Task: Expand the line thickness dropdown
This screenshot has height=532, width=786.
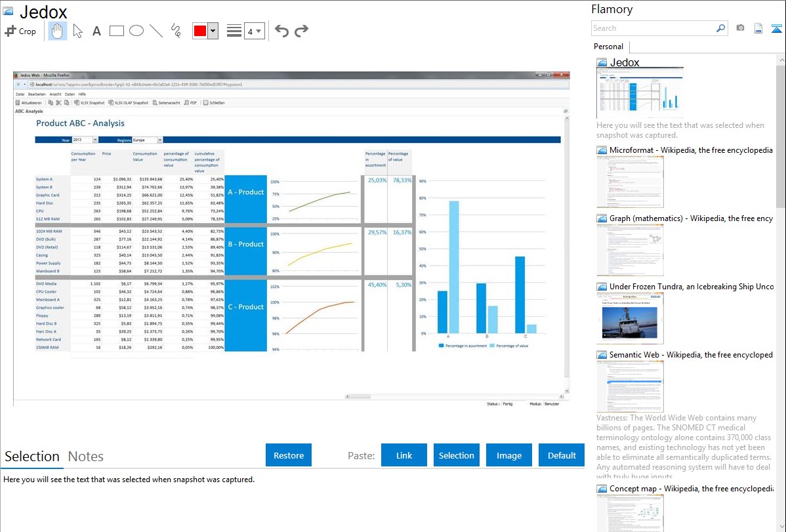Action: point(254,31)
